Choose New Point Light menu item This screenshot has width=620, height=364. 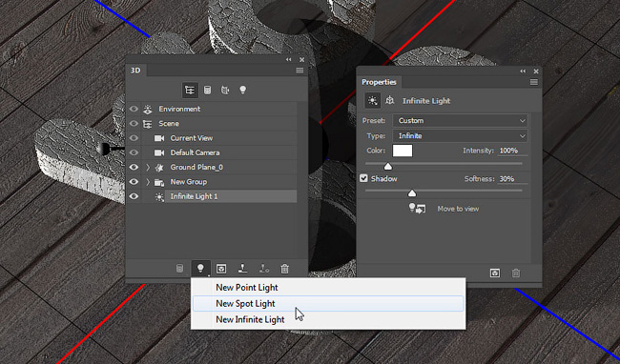328,288
